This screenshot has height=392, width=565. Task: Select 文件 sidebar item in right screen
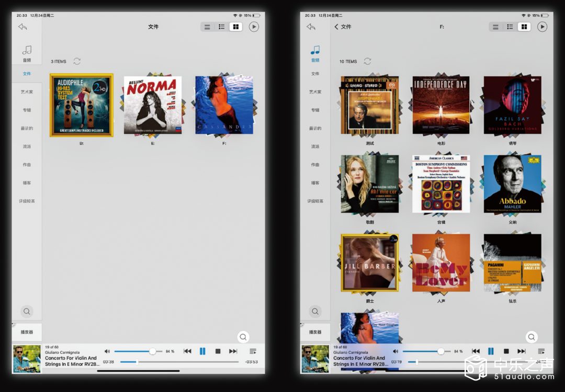point(315,73)
